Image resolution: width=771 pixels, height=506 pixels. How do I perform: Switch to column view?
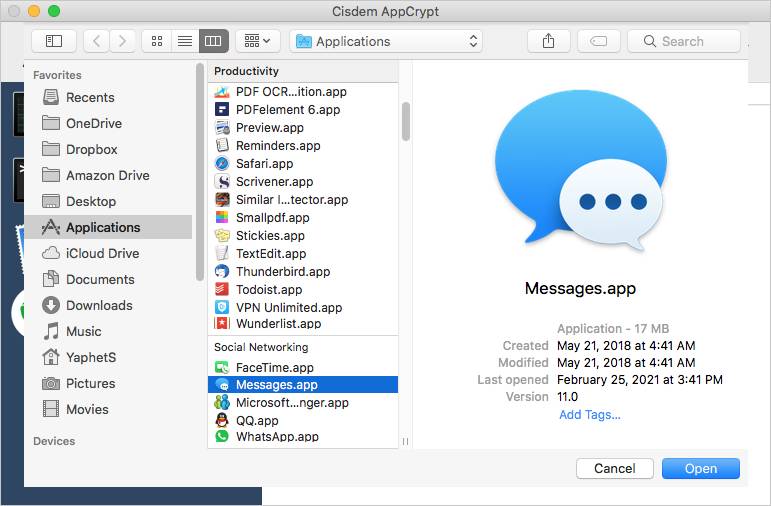click(x=213, y=41)
